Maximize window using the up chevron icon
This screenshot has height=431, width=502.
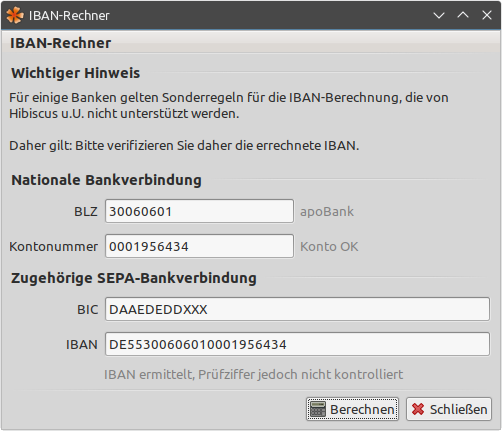(463, 15)
